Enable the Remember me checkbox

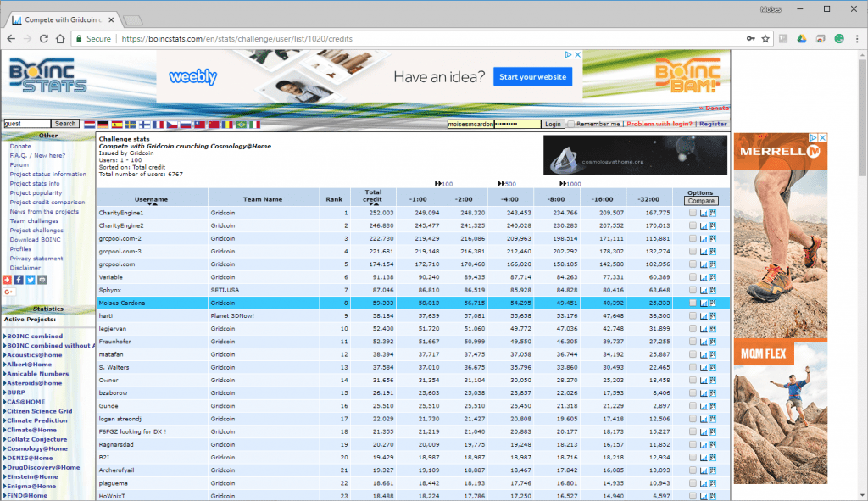pyautogui.click(x=570, y=124)
